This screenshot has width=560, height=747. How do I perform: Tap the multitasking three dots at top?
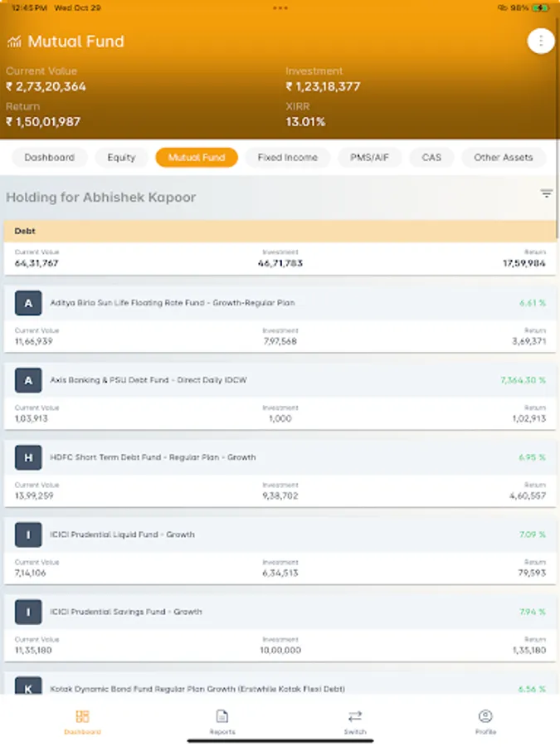pos(280,7)
